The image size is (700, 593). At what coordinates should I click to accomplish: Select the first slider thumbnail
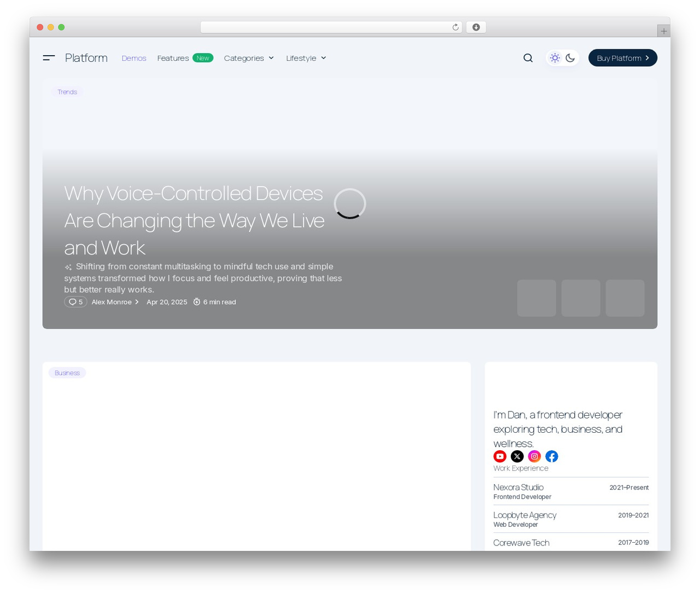(x=536, y=298)
